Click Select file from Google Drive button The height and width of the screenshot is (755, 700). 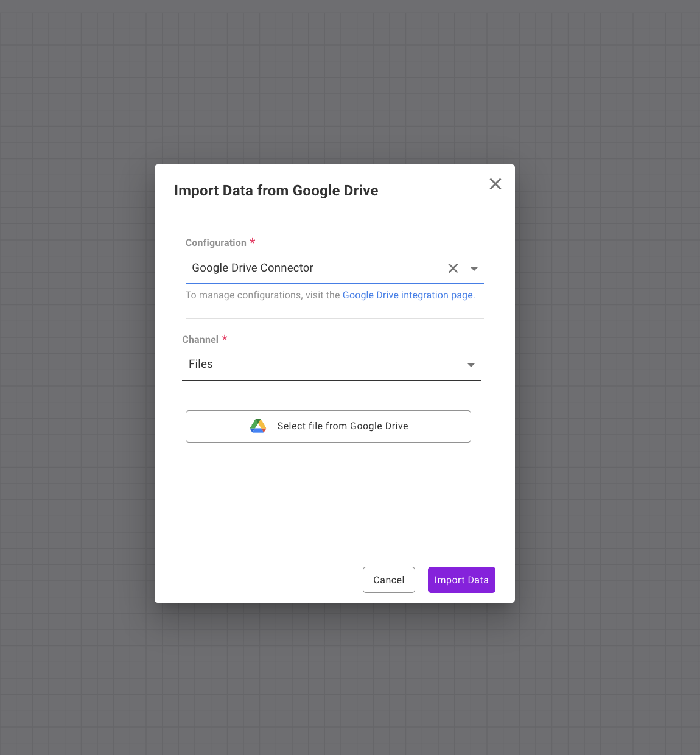point(328,426)
